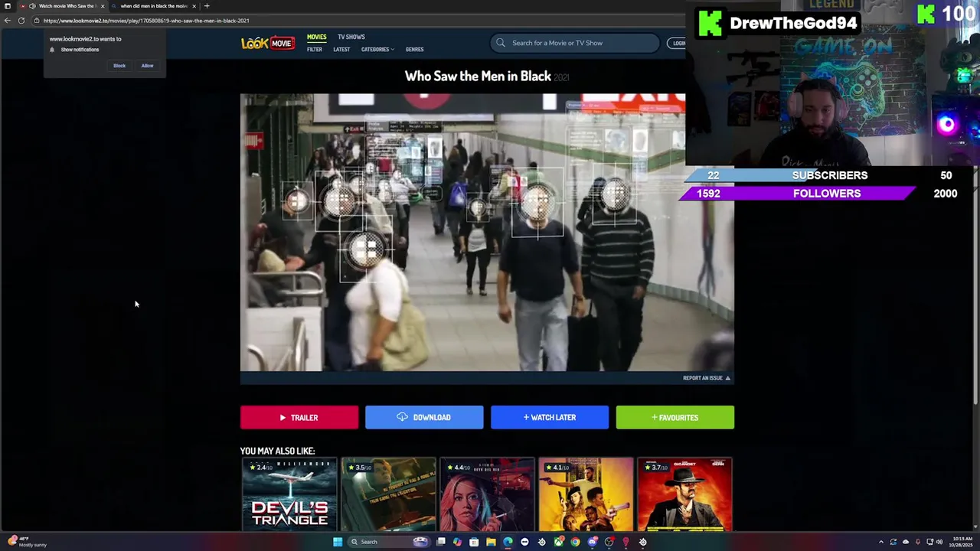
Task: Click site info lock icon in address bar
Action: (36, 21)
